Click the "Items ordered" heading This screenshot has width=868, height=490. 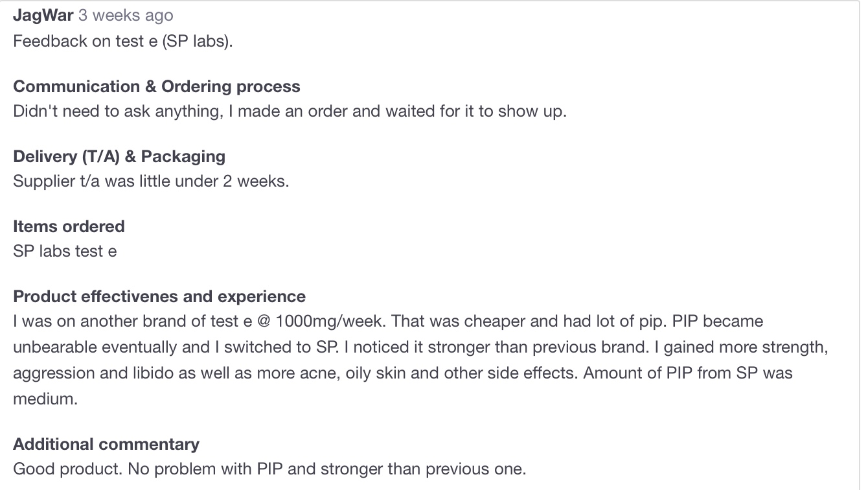(69, 226)
